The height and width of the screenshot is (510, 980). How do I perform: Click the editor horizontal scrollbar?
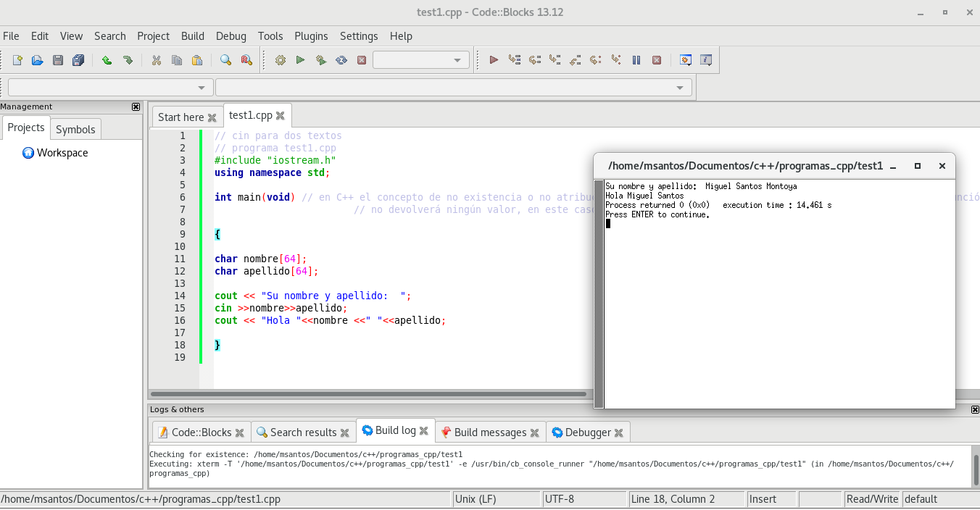(x=370, y=394)
